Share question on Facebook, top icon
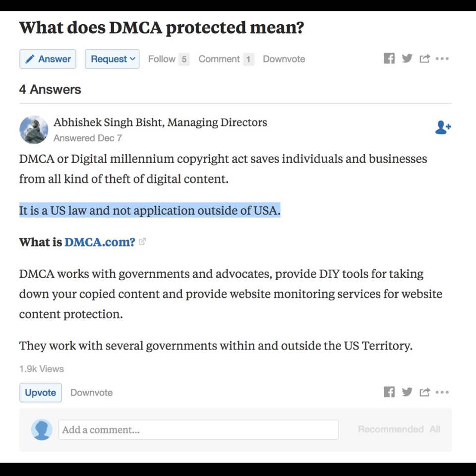476x476 pixels. coord(389,59)
